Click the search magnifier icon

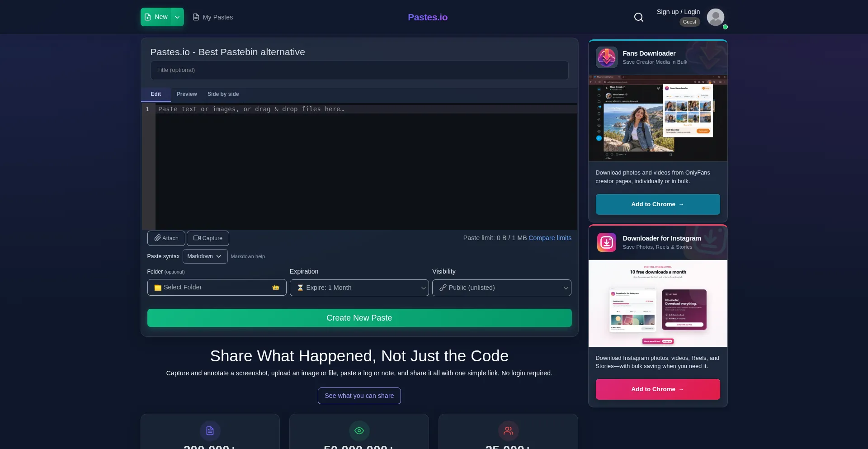638,17
